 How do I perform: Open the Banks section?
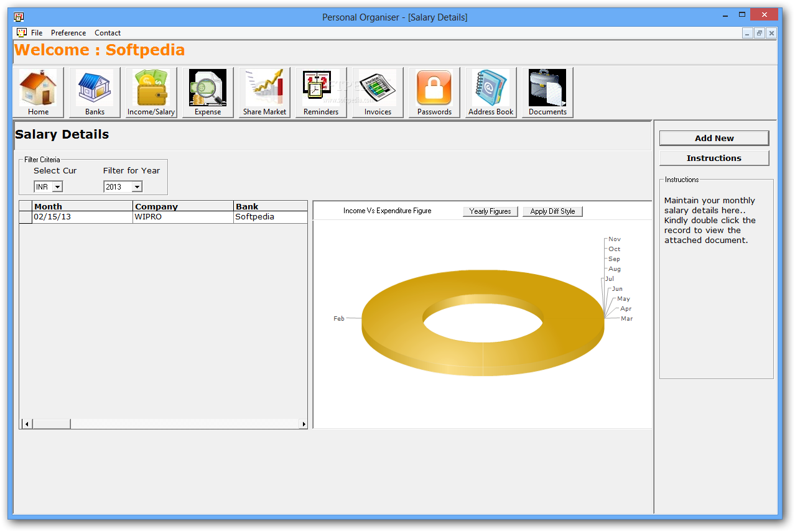pyautogui.click(x=95, y=93)
